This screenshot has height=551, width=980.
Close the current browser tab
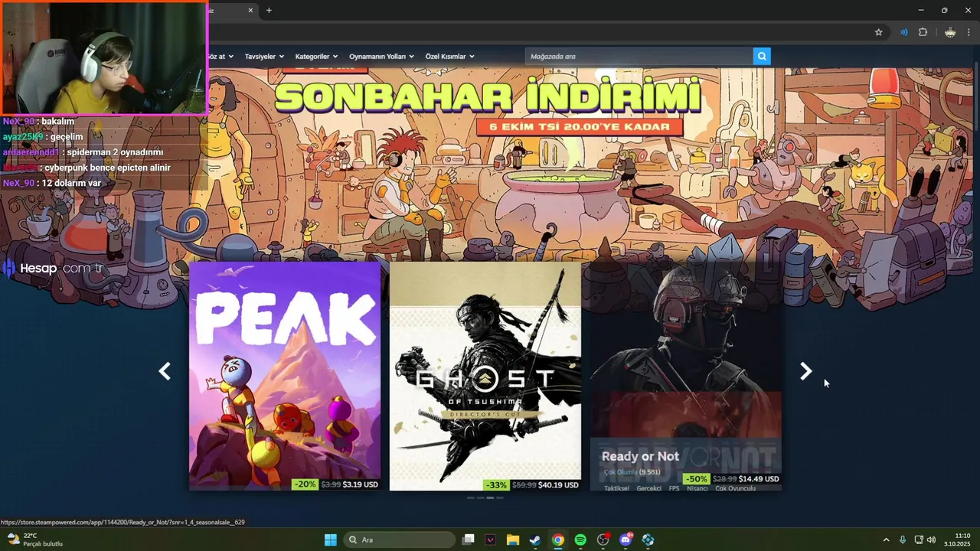click(x=250, y=10)
